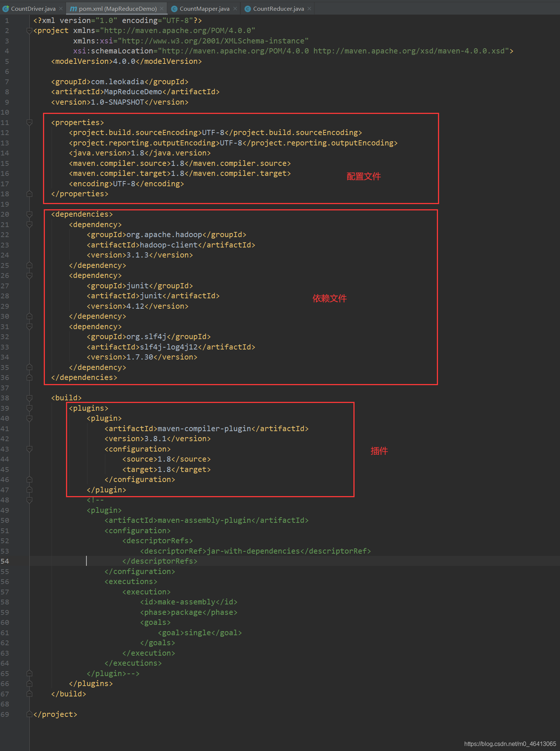
Task: Collapse the slf4j dependency at line 31
Action: tap(29, 327)
